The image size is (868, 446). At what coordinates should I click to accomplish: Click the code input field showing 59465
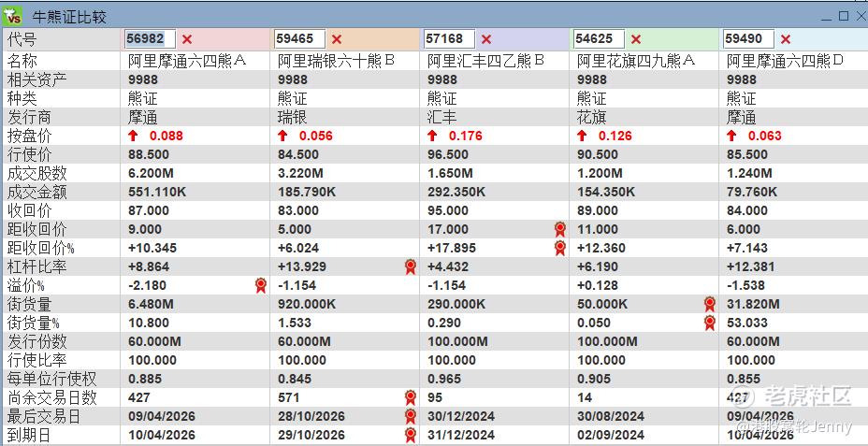(299, 38)
